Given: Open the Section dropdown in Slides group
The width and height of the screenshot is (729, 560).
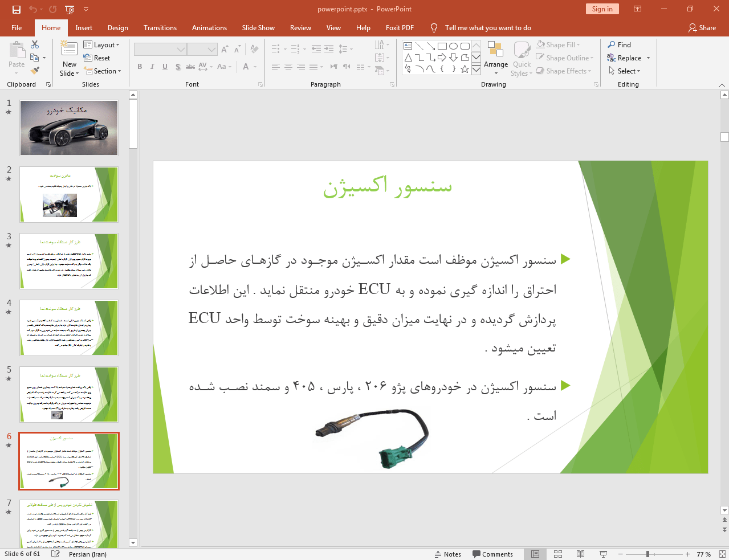Looking at the screenshot, I should point(103,71).
